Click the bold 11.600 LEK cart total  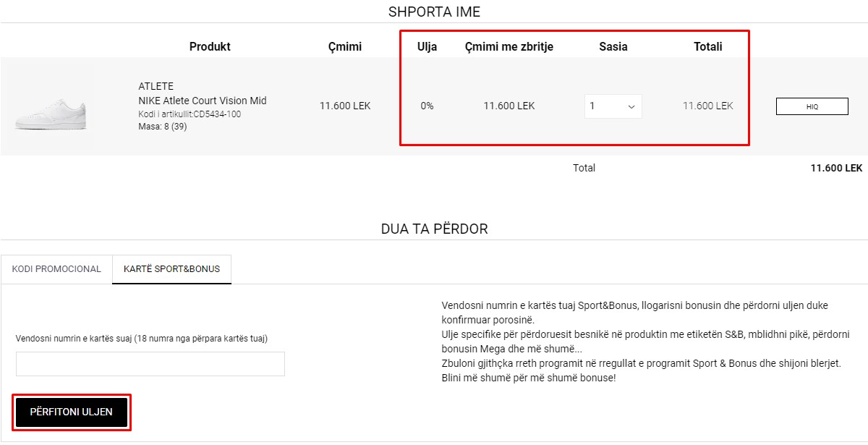click(x=836, y=168)
